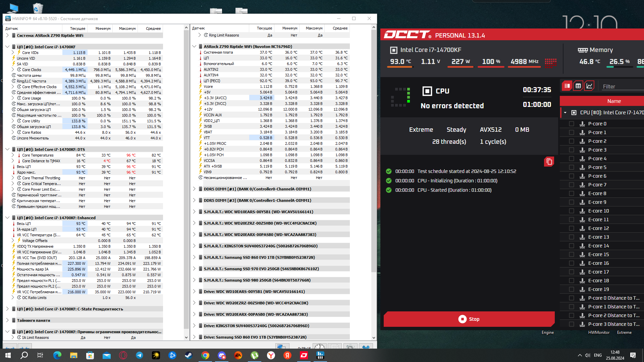Select the P-core 3 sensor row

602,150
